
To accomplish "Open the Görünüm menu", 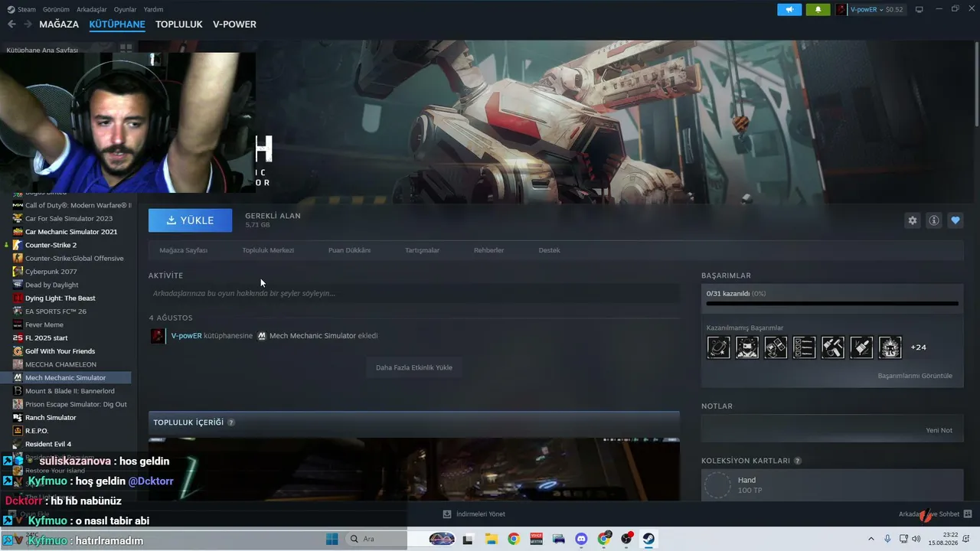I will coord(56,9).
